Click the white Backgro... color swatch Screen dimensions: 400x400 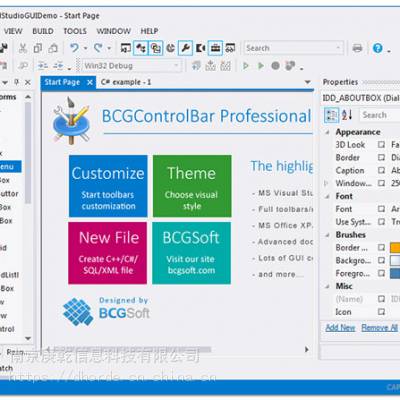[x=395, y=260]
